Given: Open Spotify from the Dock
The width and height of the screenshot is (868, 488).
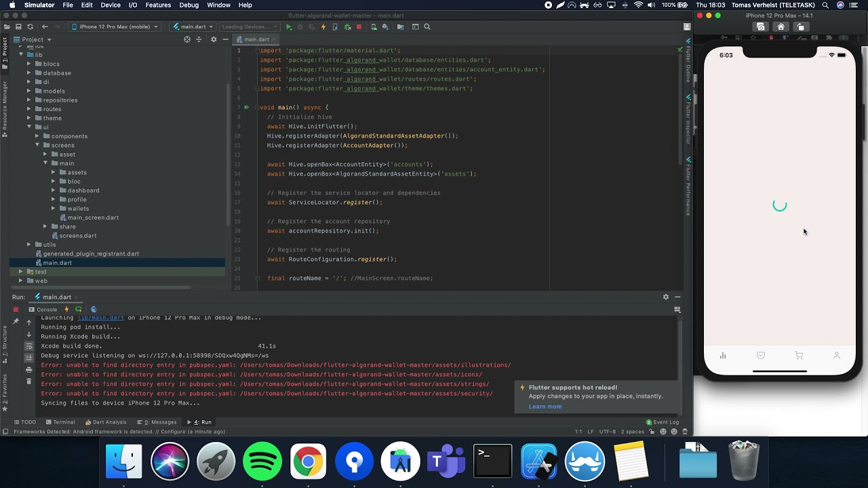Looking at the screenshot, I should click(x=262, y=462).
